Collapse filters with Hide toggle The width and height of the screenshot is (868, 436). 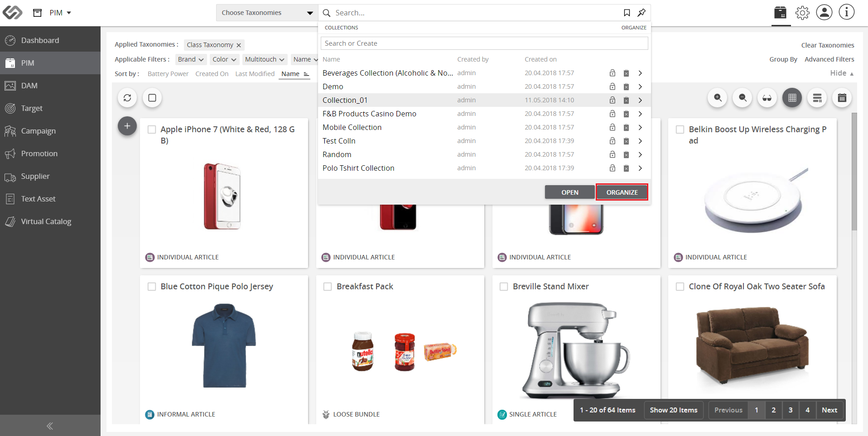pos(842,73)
